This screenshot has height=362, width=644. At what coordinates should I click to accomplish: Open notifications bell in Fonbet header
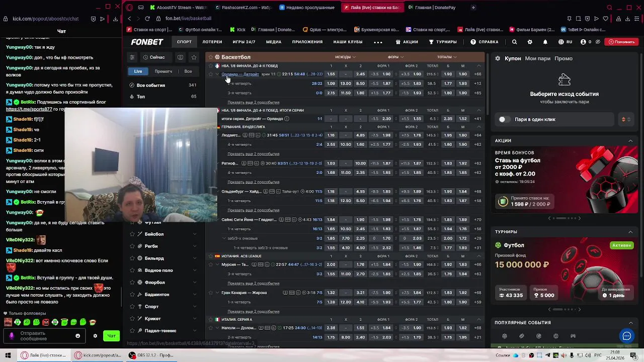pos(545,42)
